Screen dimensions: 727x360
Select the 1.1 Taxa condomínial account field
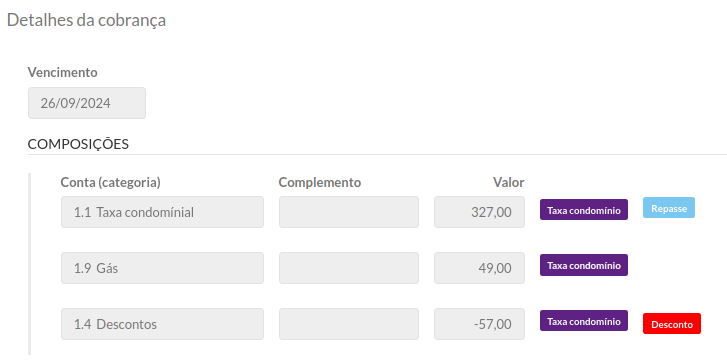coord(162,212)
